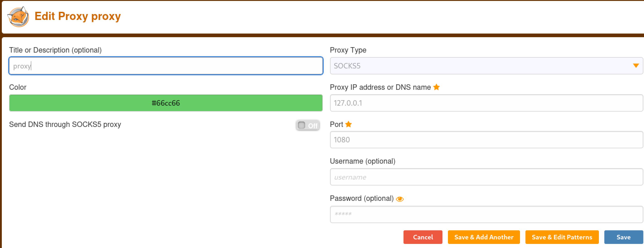Click the Cancel button

(423, 237)
